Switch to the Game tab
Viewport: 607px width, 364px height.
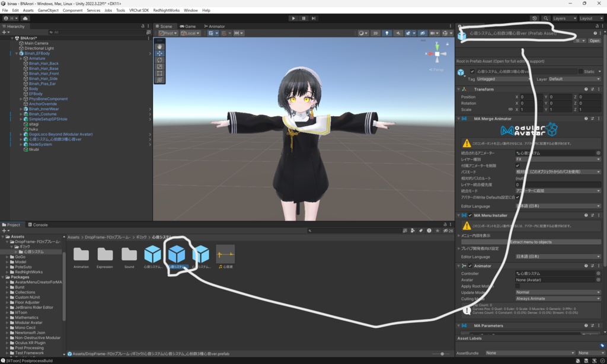point(188,26)
